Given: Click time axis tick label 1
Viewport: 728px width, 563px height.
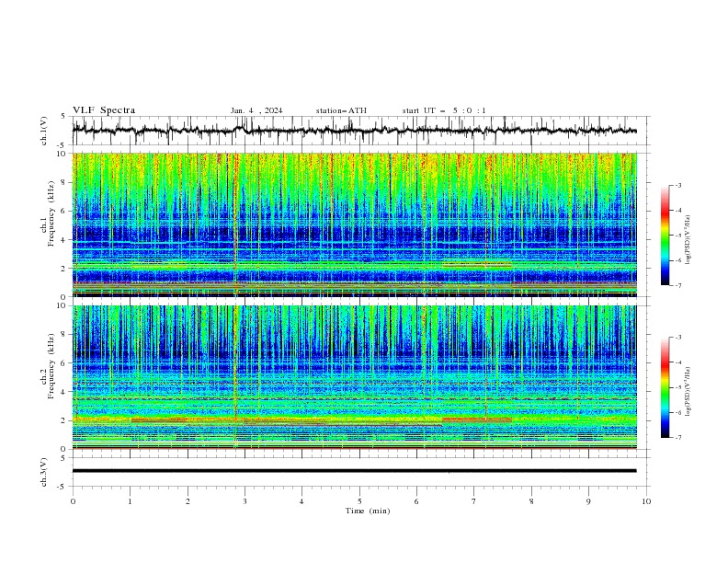Looking at the screenshot, I should pyautogui.click(x=130, y=501).
